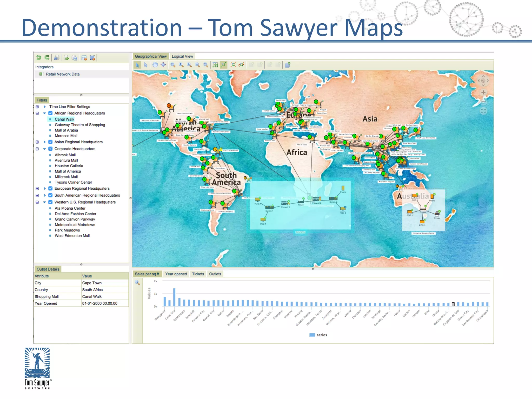This screenshot has width=532, height=399.
Task: Select Tysons Corner Center tree item
Action: [73, 182]
